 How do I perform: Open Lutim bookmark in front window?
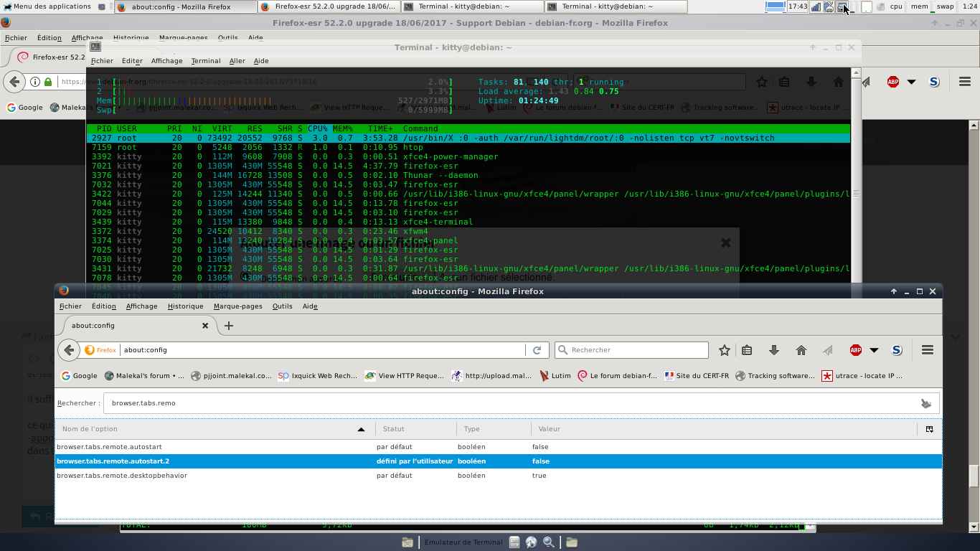555,376
